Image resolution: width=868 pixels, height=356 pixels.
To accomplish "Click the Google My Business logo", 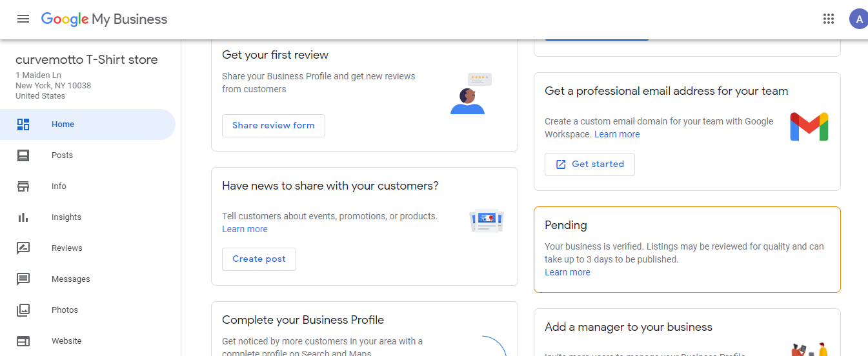I will coord(104,19).
